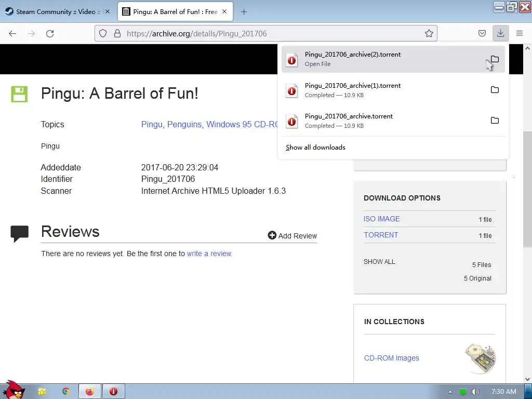The image size is (532, 399).
Task: Click the green floppy disk software icon
Action: [19, 94]
